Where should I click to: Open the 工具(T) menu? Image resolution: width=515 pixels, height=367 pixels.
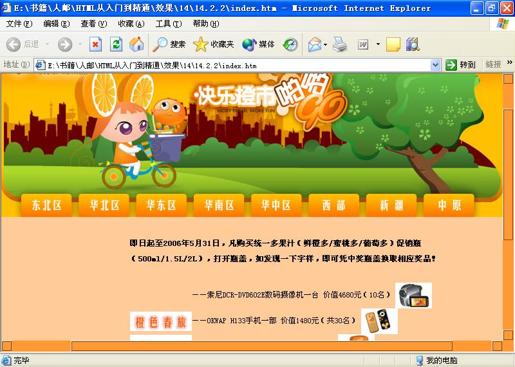169,24
